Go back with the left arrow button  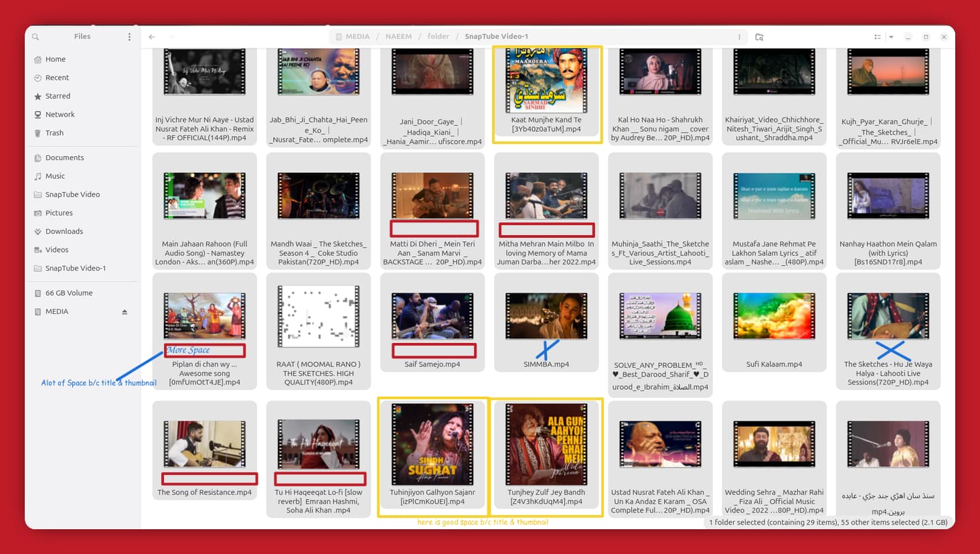(x=152, y=37)
